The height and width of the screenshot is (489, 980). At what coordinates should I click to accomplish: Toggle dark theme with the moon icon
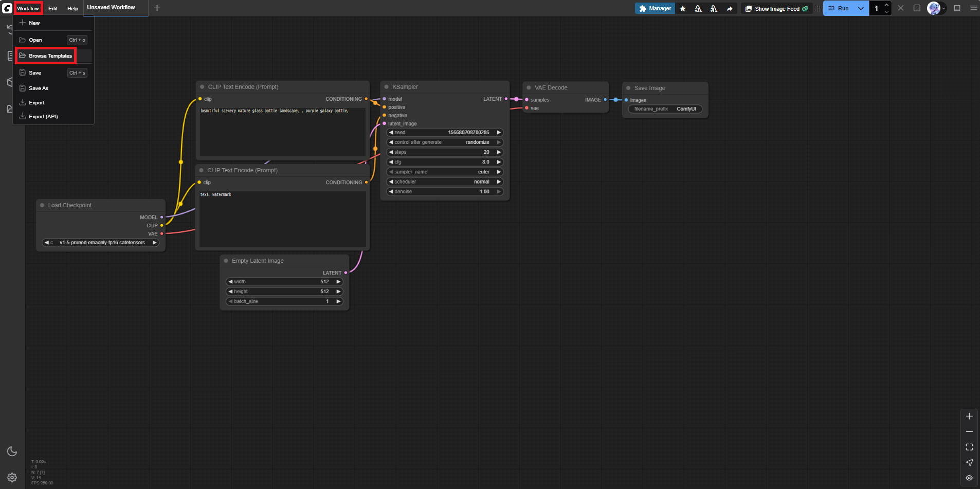(12, 451)
